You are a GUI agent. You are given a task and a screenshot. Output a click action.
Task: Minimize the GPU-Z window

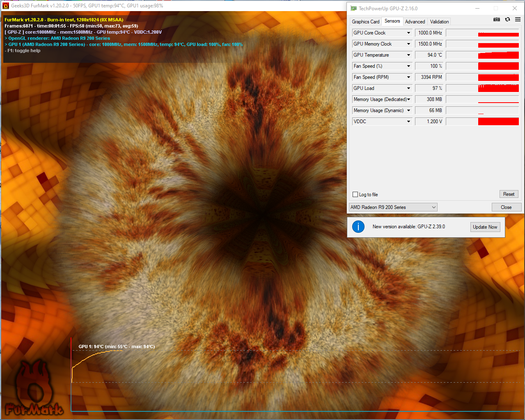click(477, 8)
